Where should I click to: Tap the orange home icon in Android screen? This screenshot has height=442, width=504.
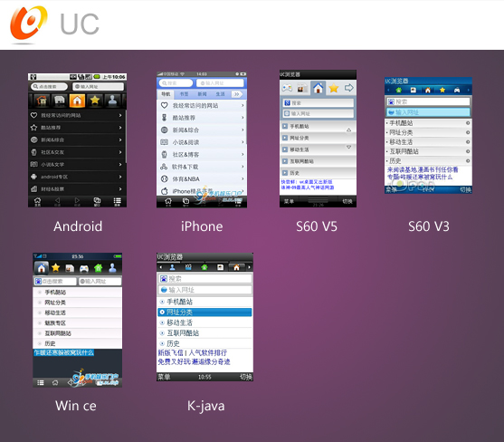(77, 101)
